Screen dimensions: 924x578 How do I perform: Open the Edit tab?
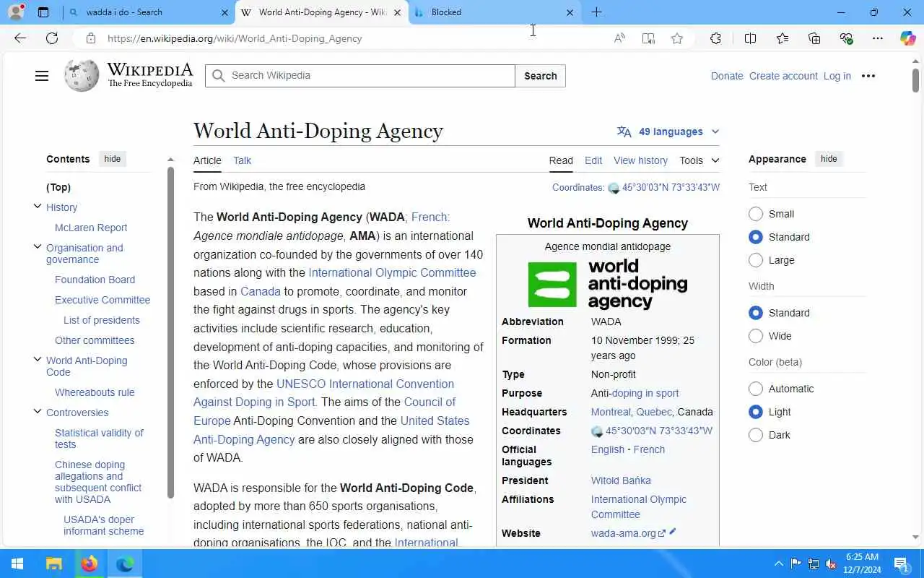[x=593, y=160]
